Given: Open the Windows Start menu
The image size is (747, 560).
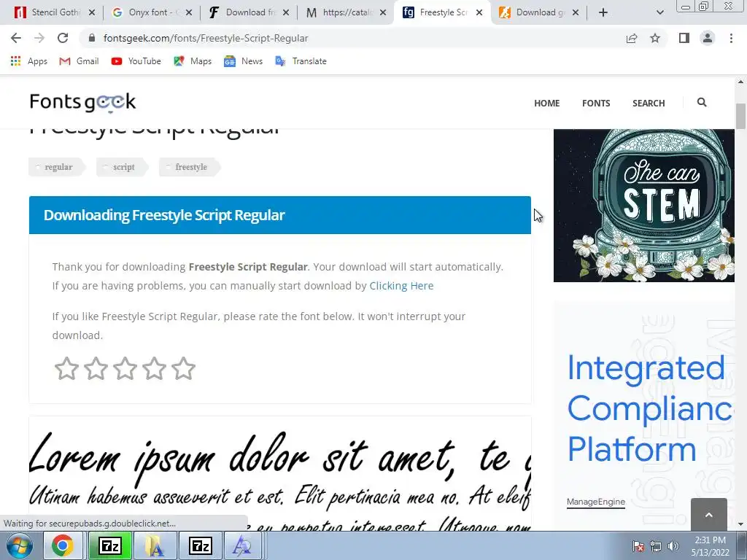Looking at the screenshot, I should pos(20,545).
